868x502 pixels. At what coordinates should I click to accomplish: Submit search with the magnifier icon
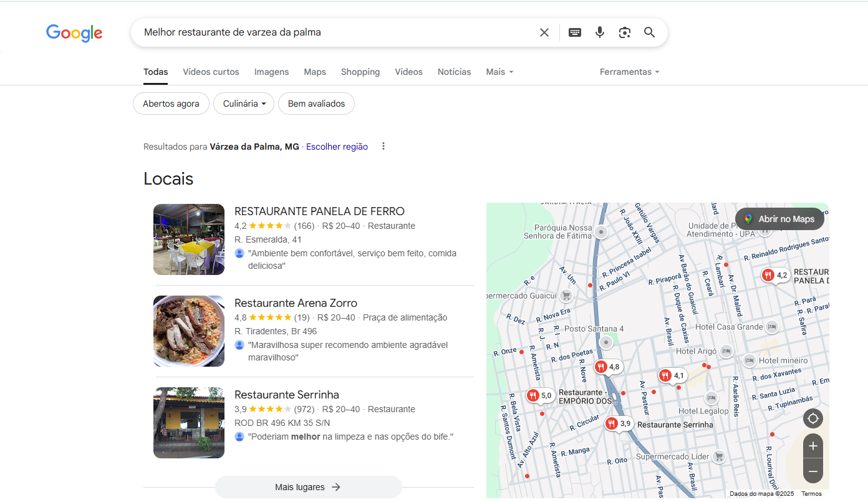pos(650,32)
